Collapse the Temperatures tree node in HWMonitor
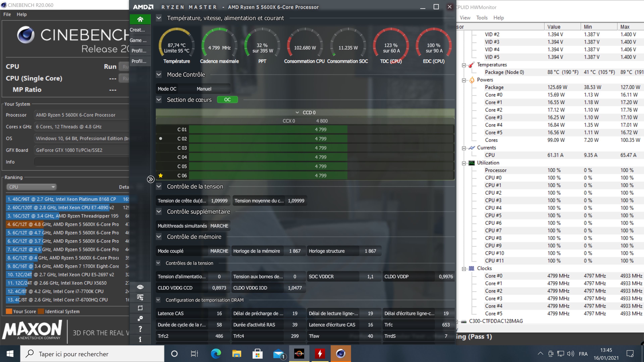Image resolution: width=644 pixels, height=362 pixels. pyautogui.click(x=464, y=65)
